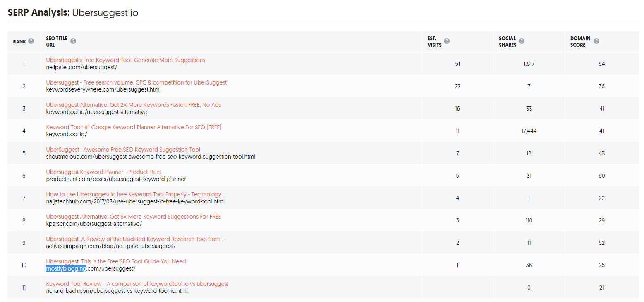The height and width of the screenshot is (302, 644).
Task: Click the URL neilpatel.com/ubersuggest/
Action: (x=81, y=67)
